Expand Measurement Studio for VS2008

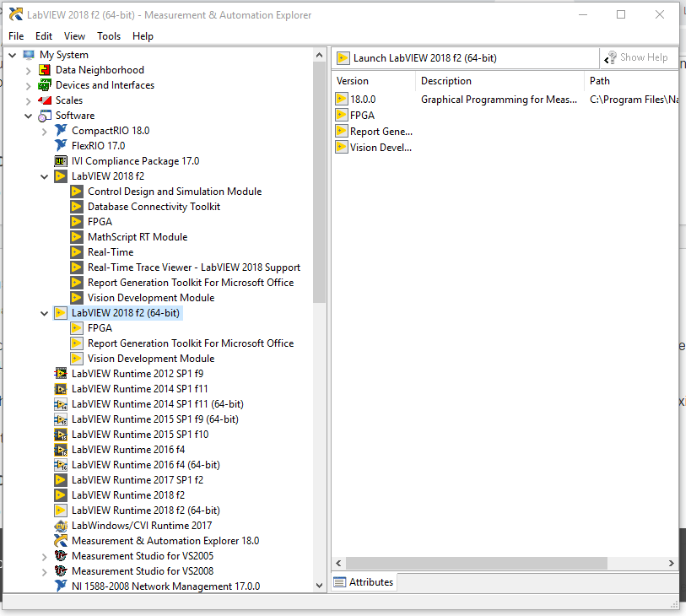coord(45,572)
